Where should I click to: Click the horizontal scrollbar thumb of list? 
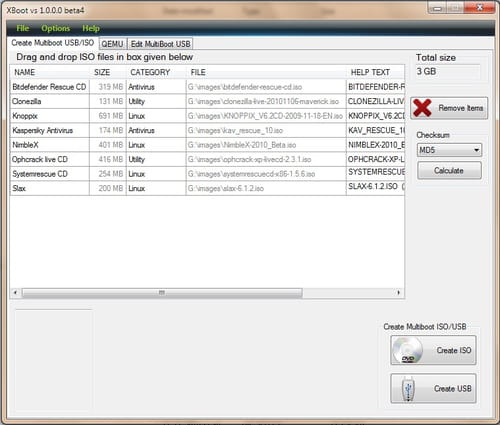[x=162, y=293]
